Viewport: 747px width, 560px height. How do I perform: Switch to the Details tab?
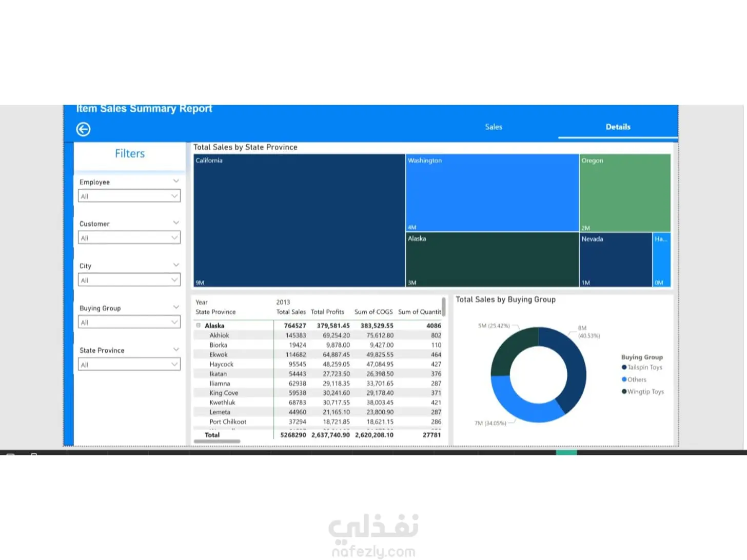618,127
